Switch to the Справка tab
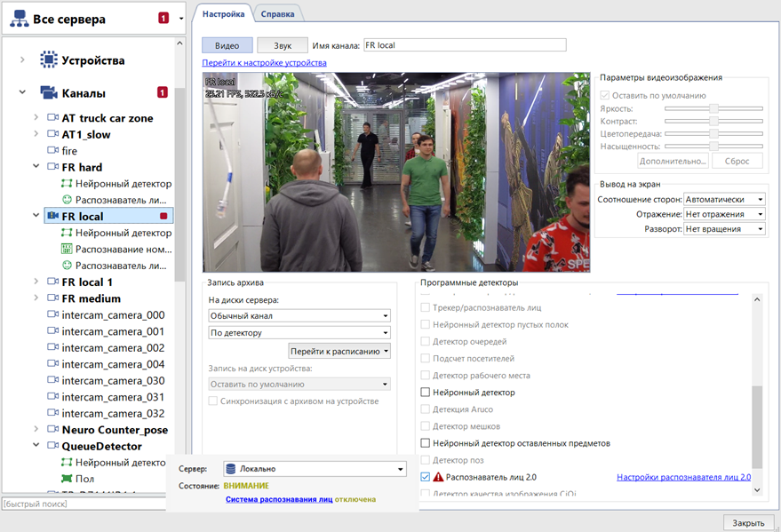The image size is (781, 532). pyautogui.click(x=277, y=14)
